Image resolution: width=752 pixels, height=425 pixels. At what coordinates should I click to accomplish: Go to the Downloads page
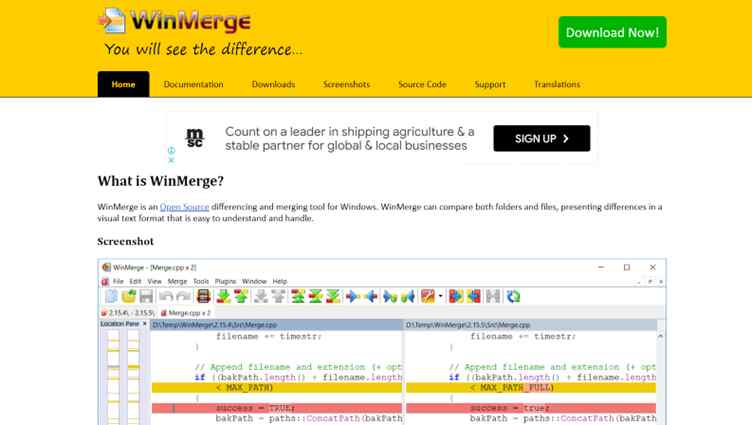pyautogui.click(x=273, y=84)
